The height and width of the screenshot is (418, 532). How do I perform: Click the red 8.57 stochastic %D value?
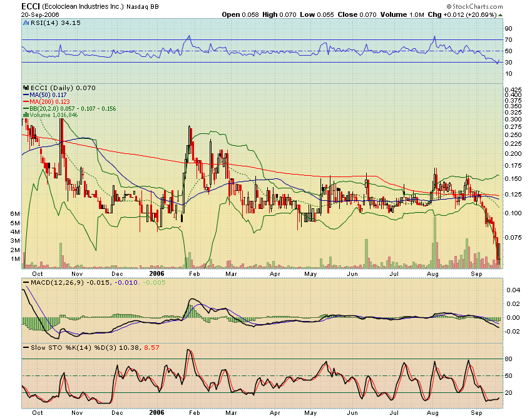tap(151, 348)
